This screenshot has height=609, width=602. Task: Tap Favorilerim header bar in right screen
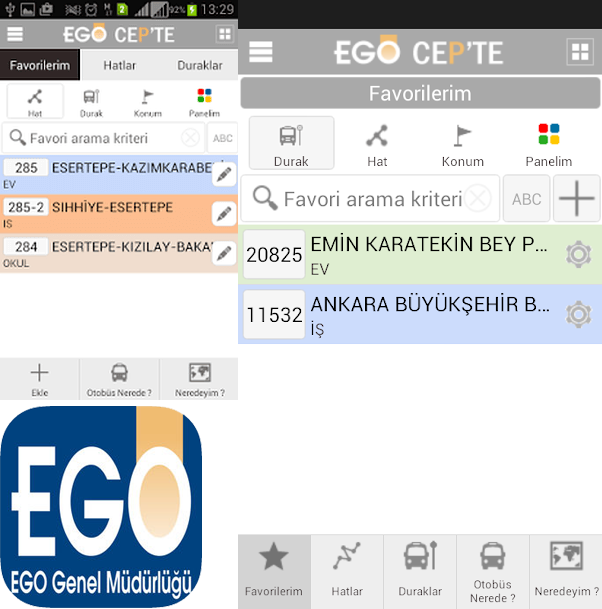tap(420, 93)
